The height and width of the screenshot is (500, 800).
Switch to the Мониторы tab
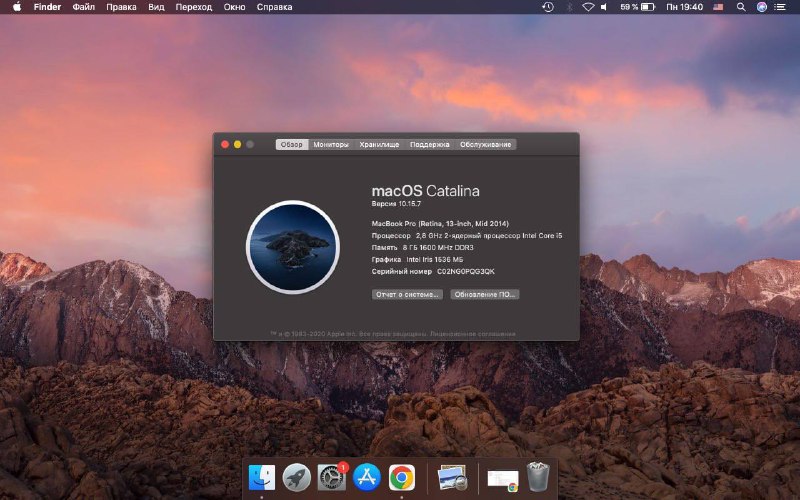[x=331, y=144]
